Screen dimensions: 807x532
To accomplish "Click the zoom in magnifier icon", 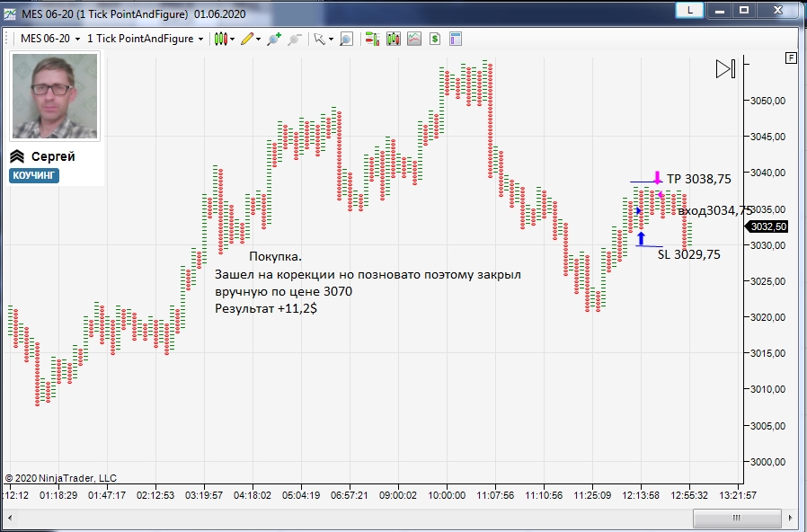I will [274, 39].
